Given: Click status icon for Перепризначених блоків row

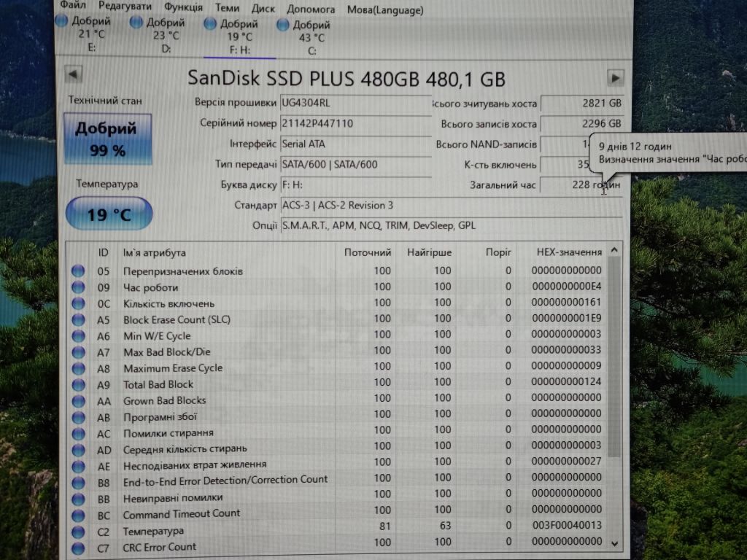Looking at the screenshot, I should [78, 271].
